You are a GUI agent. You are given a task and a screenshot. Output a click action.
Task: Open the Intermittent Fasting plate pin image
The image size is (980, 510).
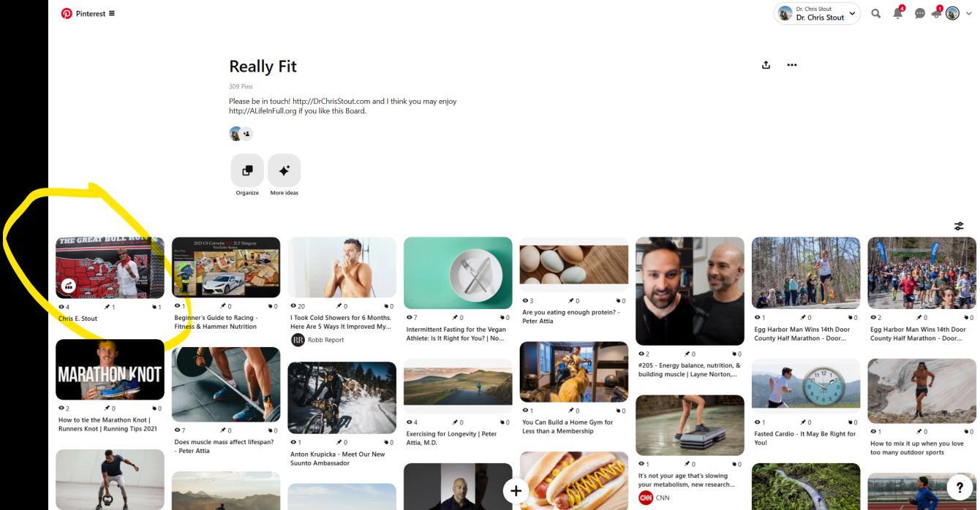(x=458, y=273)
